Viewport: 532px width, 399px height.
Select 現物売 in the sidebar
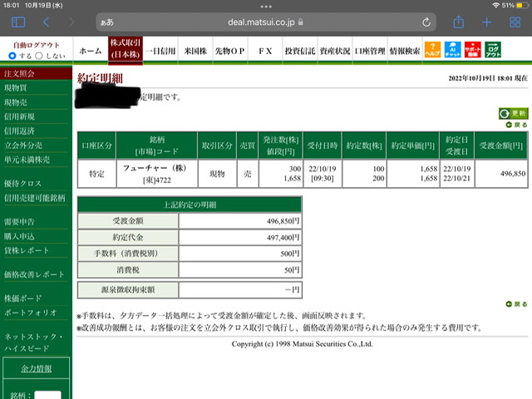click(x=16, y=102)
